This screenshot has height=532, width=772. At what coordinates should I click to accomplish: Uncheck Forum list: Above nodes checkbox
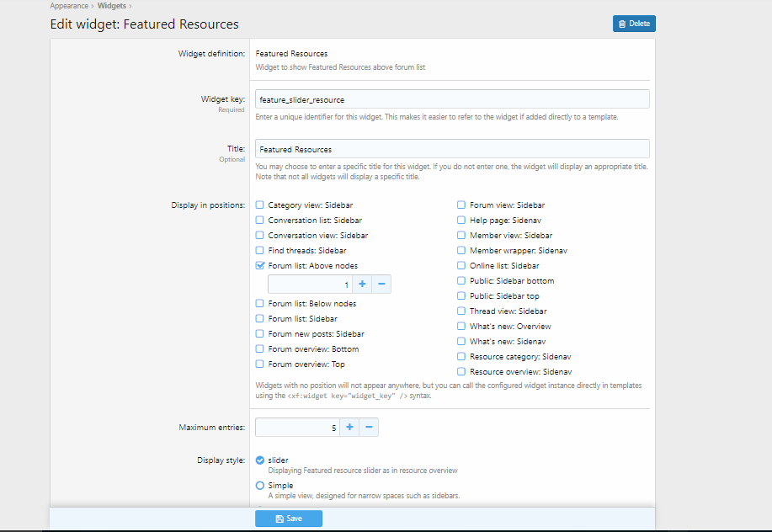(260, 266)
